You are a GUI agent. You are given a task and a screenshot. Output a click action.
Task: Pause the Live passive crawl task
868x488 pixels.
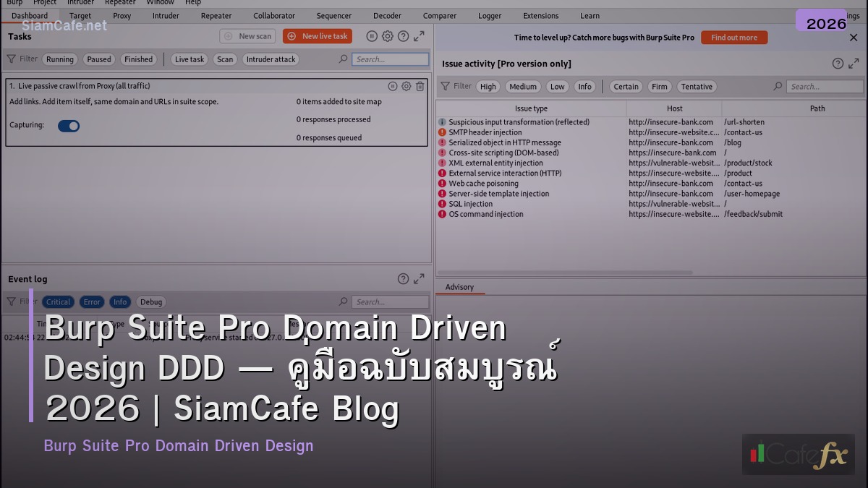[392, 86]
